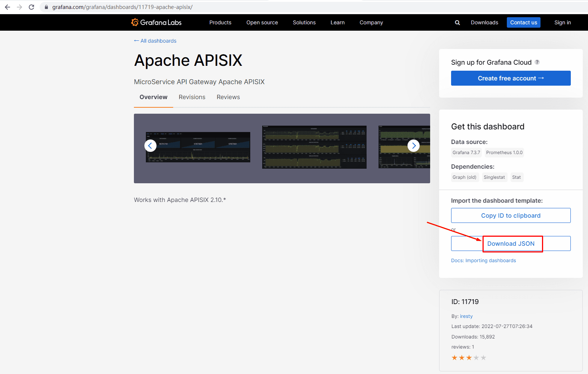Viewport: 588px width, 374px height.
Task: Click the 'Works with Apache APISIX 2.10.*' text
Action: (180, 200)
